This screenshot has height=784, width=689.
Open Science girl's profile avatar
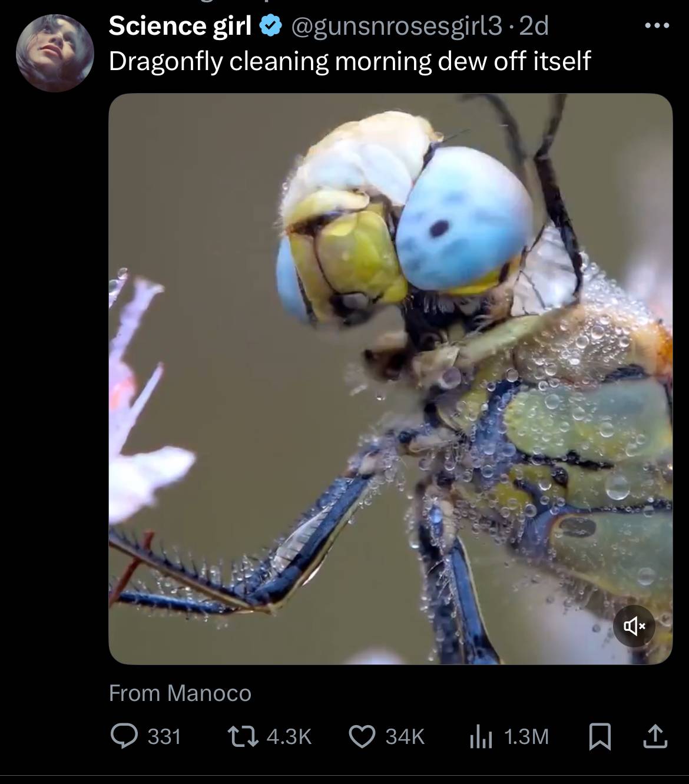55,54
